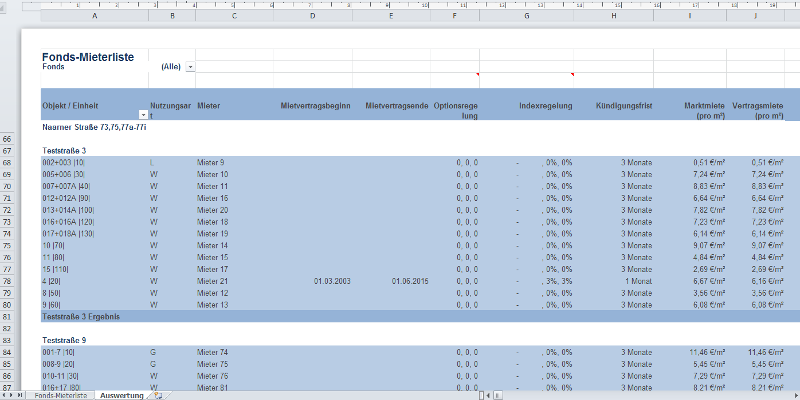This screenshot has width=800, height=400.
Task: Click the Indexregelung column heading
Action: coord(545,106)
